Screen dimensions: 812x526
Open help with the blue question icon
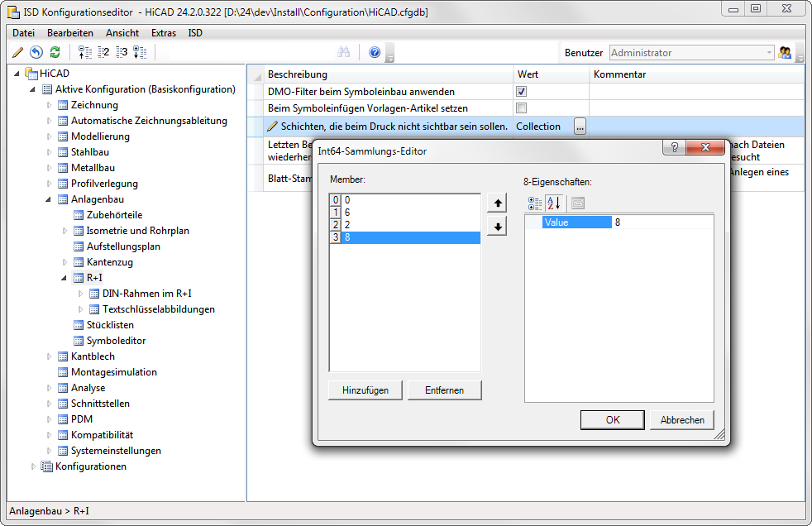coord(375,52)
